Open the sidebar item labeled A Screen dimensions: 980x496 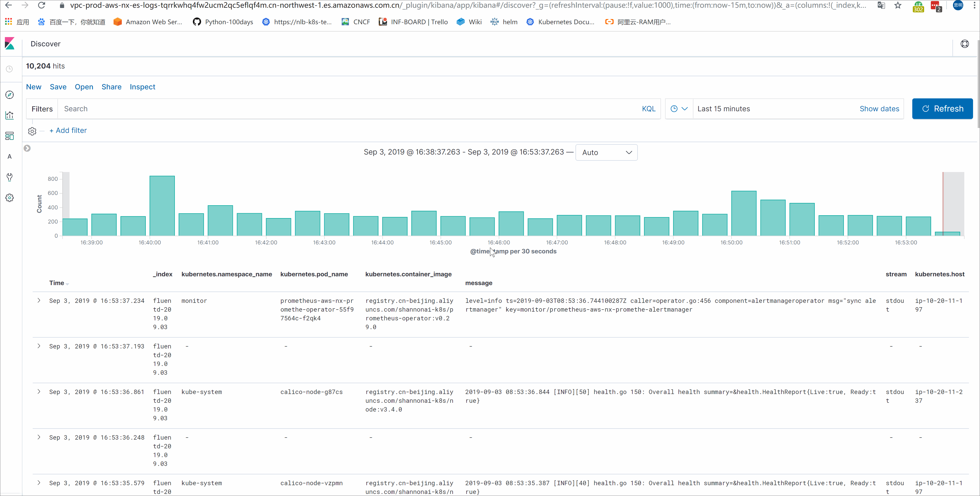(x=10, y=156)
